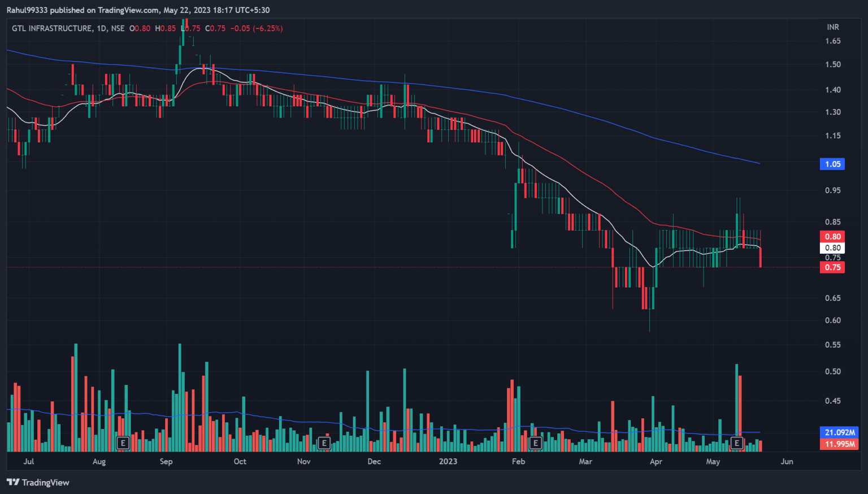The height and width of the screenshot is (494, 868).
Task: Open the earnings E marker near February
Action: tap(535, 443)
